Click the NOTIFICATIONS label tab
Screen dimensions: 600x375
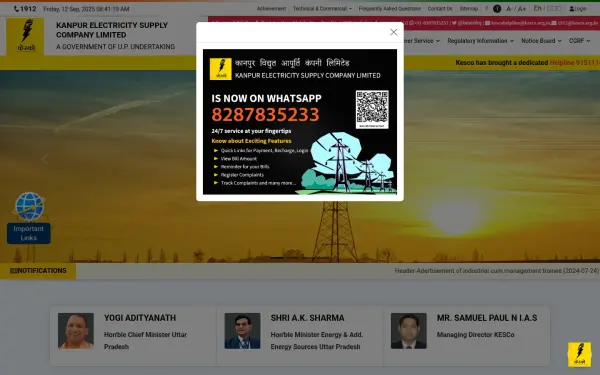[38, 271]
